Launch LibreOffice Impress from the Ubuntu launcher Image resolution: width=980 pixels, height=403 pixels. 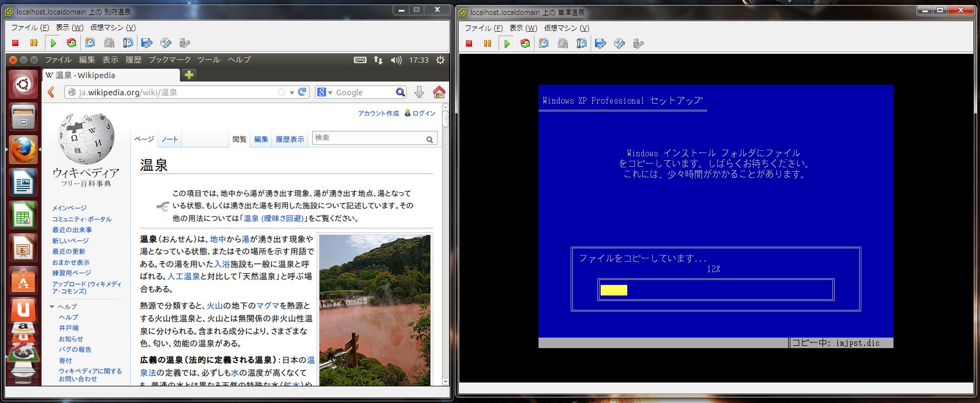[x=23, y=248]
